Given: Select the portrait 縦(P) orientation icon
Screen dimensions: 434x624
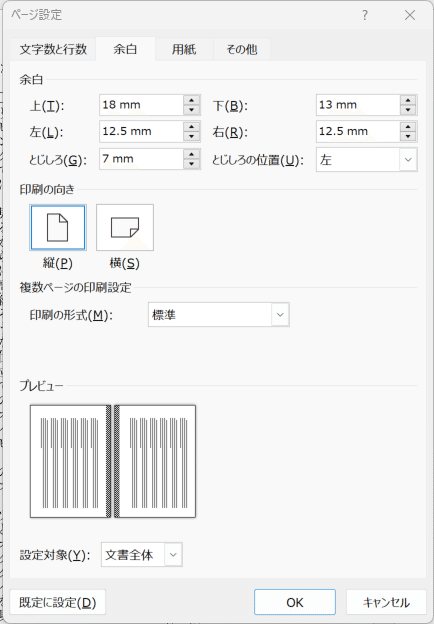Looking at the screenshot, I should [58, 227].
